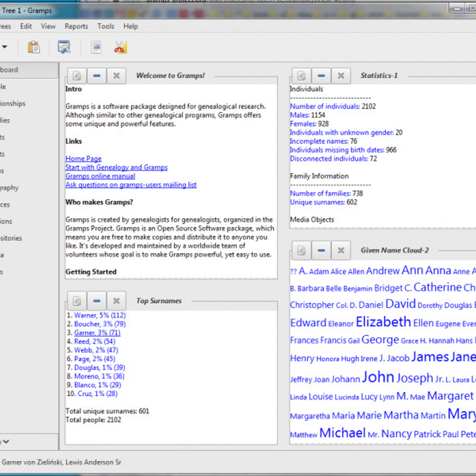Click Females statistic link
476x476 pixels.
click(303, 124)
